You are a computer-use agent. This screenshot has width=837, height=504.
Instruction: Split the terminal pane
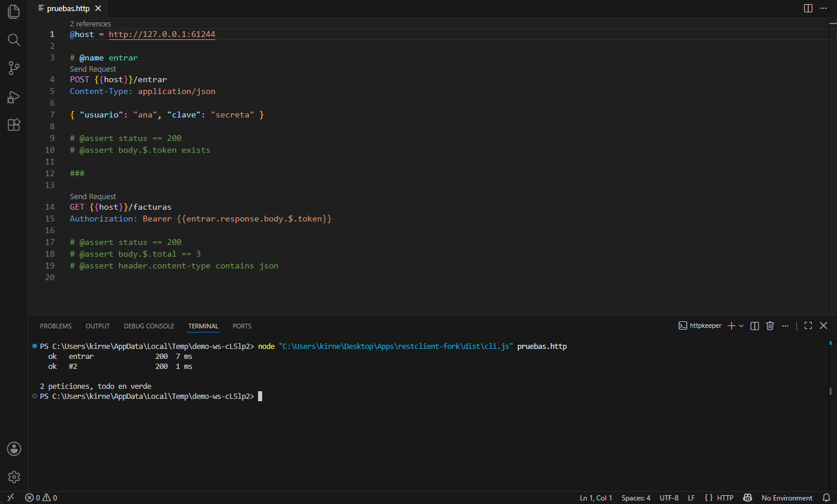click(755, 325)
